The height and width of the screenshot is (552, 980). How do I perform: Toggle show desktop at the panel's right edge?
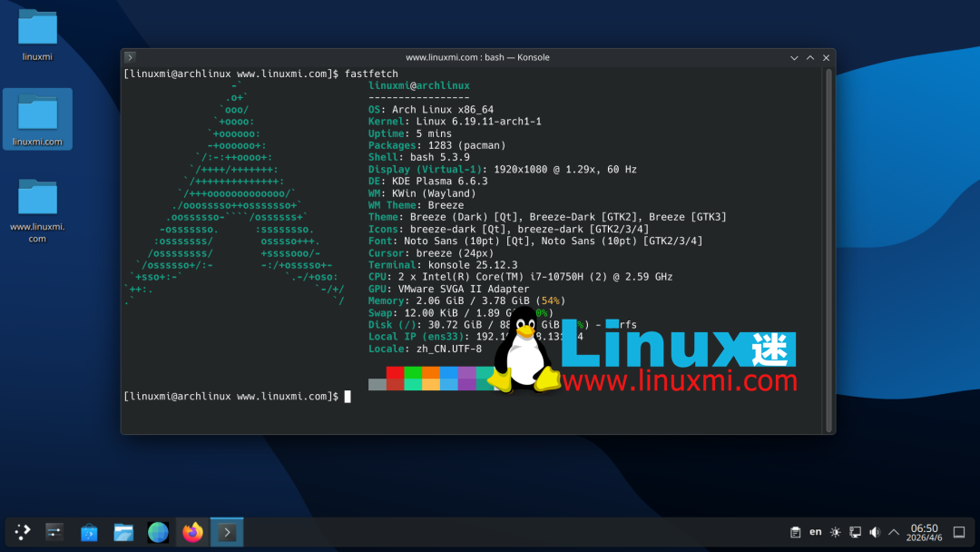[959, 532]
